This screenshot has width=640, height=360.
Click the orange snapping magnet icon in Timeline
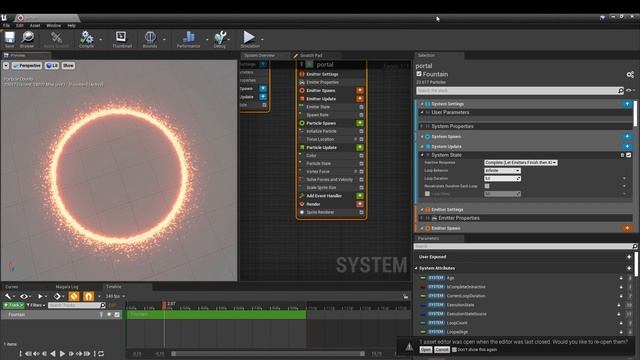pos(89,296)
